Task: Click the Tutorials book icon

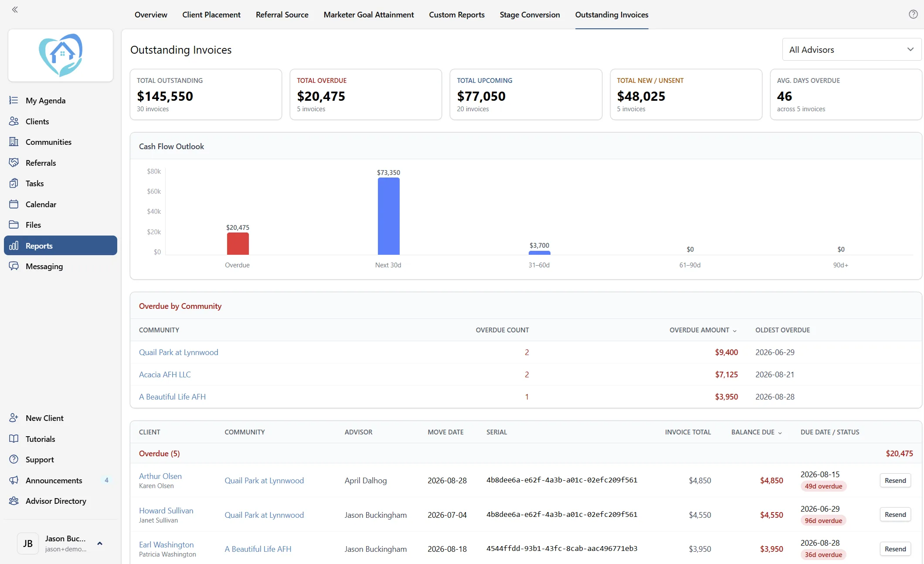Action: pyautogui.click(x=14, y=439)
